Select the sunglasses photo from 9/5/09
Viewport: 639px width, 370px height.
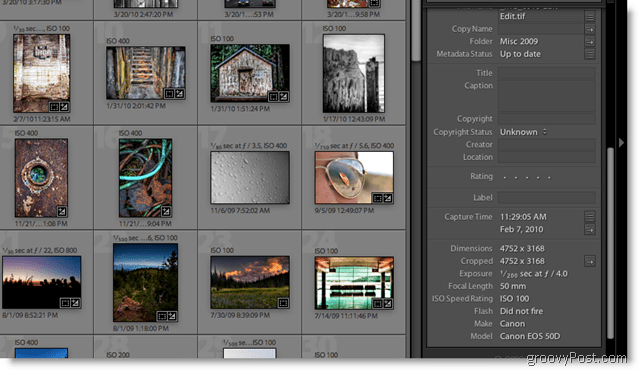tap(354, 178)
